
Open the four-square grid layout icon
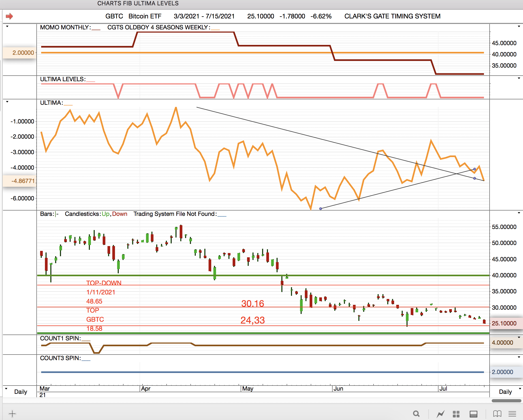click(x=456, y=414)
